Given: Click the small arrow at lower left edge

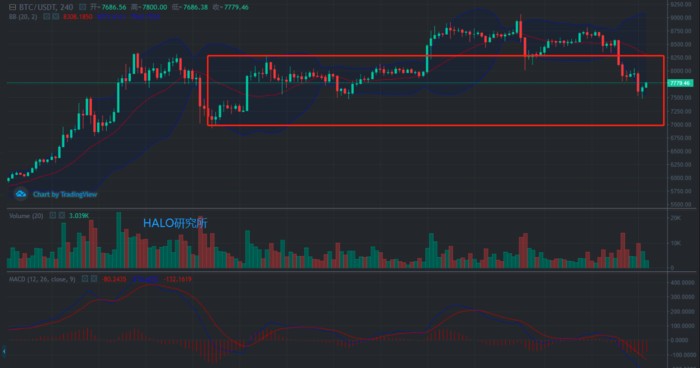Looking at the screenshot, I should (x=4, y=351).
